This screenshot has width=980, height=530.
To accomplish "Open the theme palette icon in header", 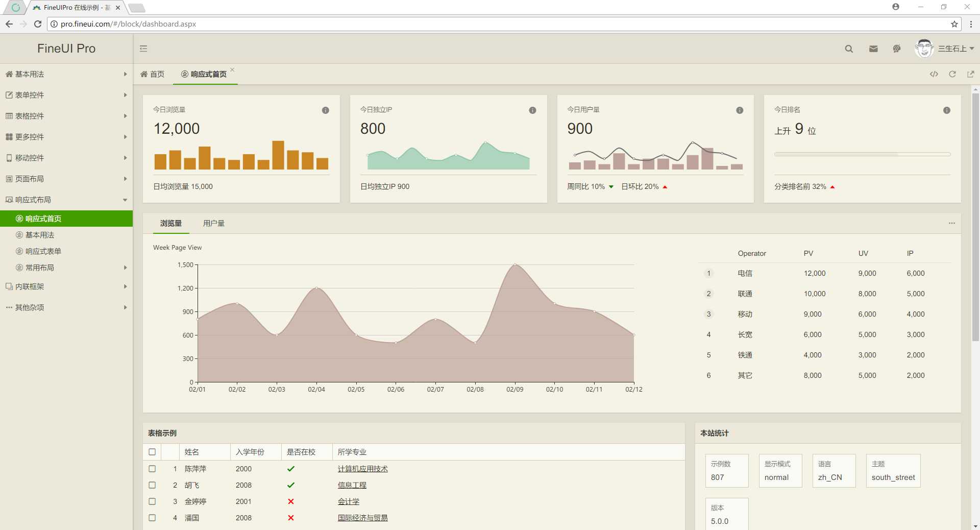I will 897,49.
